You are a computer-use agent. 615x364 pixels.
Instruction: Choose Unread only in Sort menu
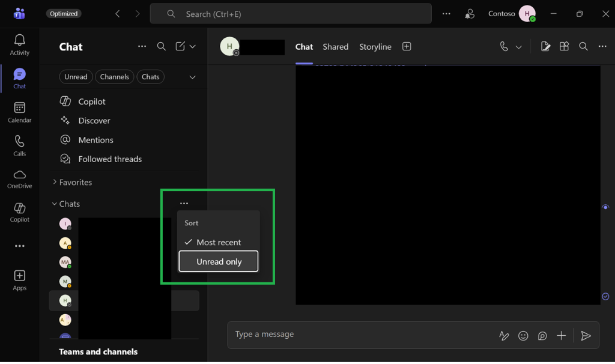tap(219, 262)
